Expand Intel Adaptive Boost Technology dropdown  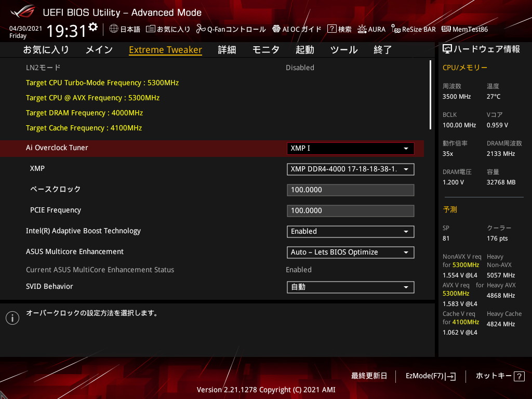pos(351,232)
